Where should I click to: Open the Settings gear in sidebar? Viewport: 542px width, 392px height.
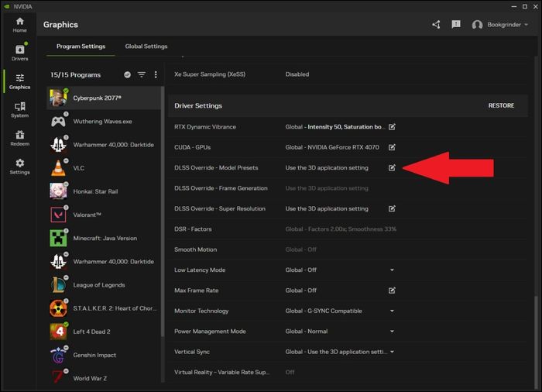19,167
